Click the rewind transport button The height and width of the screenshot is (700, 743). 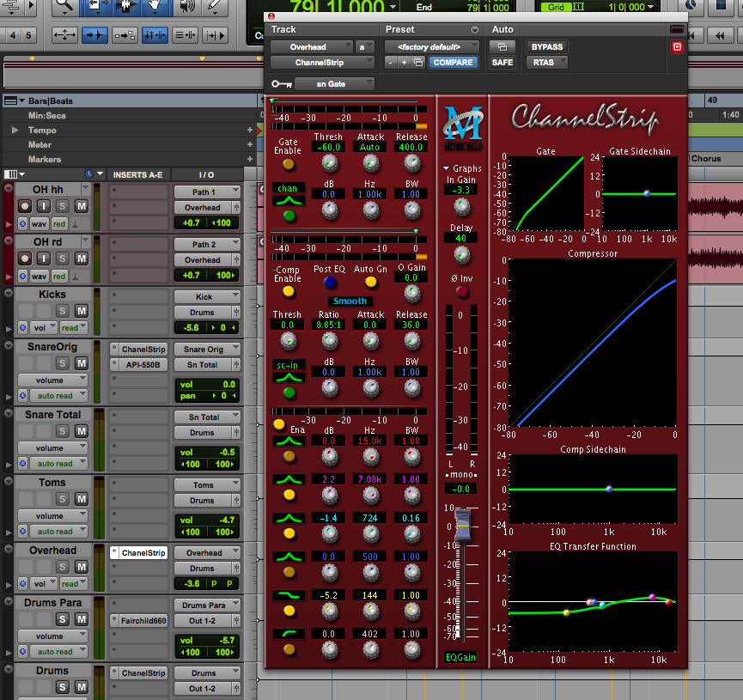click(720, 35)
